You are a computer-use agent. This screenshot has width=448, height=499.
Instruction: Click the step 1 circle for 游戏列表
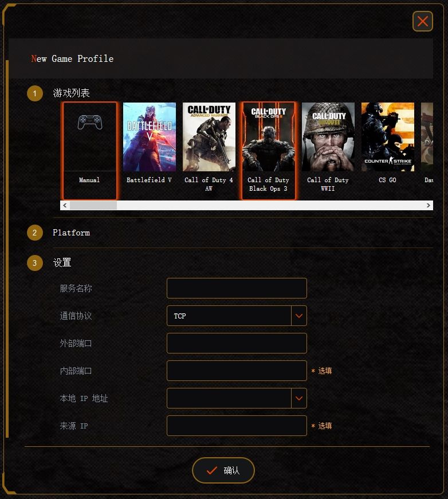point(35,93)
